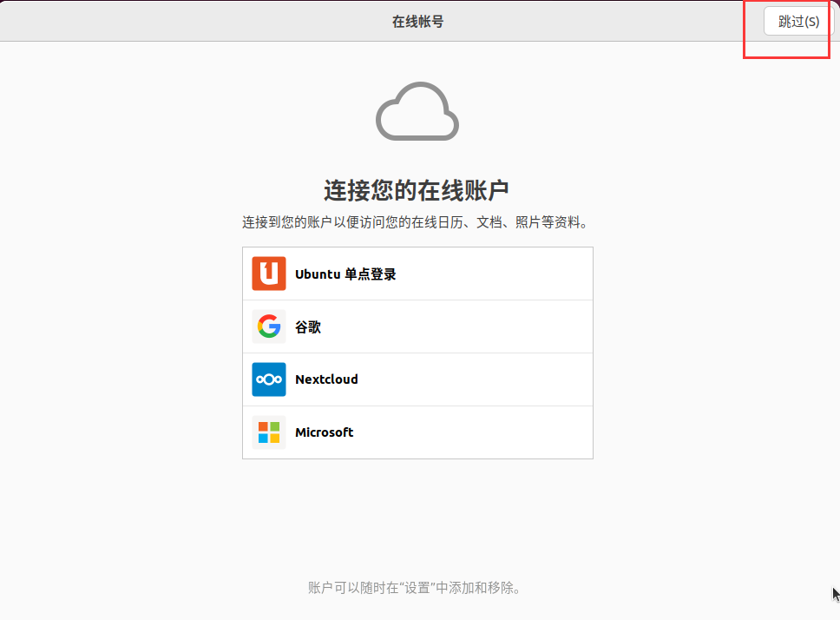The height and width of the screenshot is (620, 840).
Task: Pick the blue Nextcloud icon
Action: [x=269, y=379]
